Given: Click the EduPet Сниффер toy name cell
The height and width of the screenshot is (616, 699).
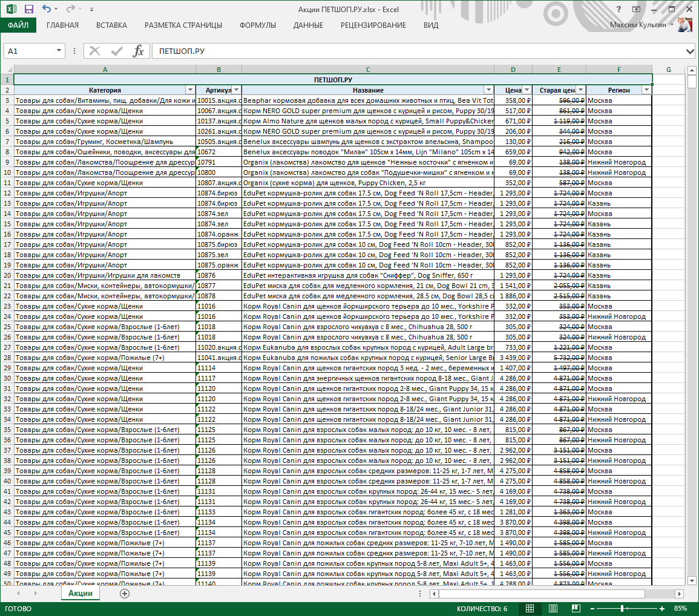Looking at the screenshot, I should [368, 275].
